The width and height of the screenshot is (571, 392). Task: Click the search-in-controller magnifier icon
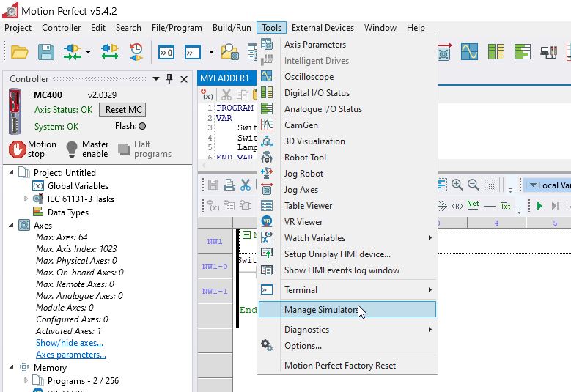[x=229, y=52]
